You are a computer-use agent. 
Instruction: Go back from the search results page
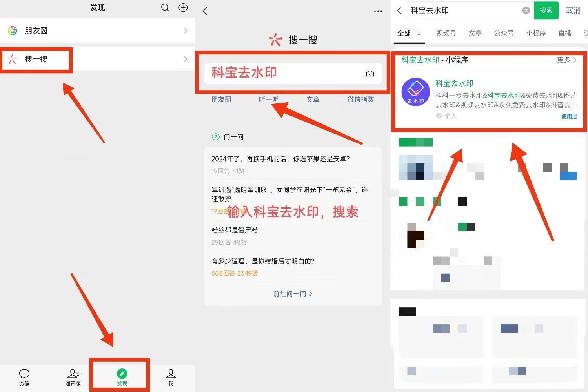(399, 11)
